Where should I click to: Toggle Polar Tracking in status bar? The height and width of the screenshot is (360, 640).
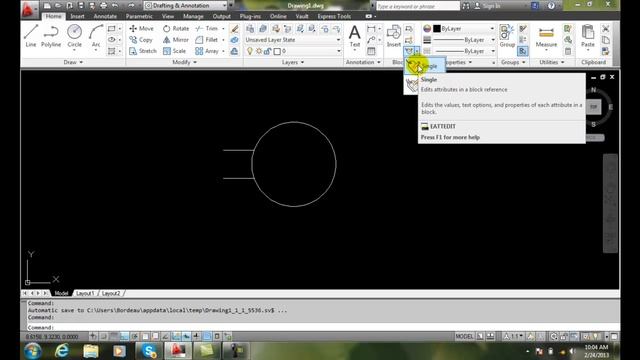pos(135,336)
